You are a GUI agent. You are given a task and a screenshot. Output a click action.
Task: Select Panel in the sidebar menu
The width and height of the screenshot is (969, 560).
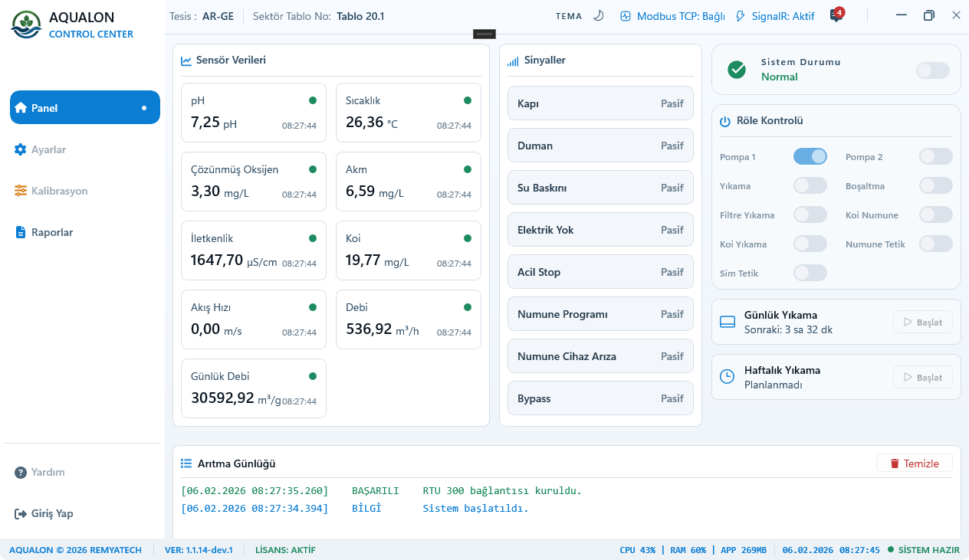[x=84, y=107]
